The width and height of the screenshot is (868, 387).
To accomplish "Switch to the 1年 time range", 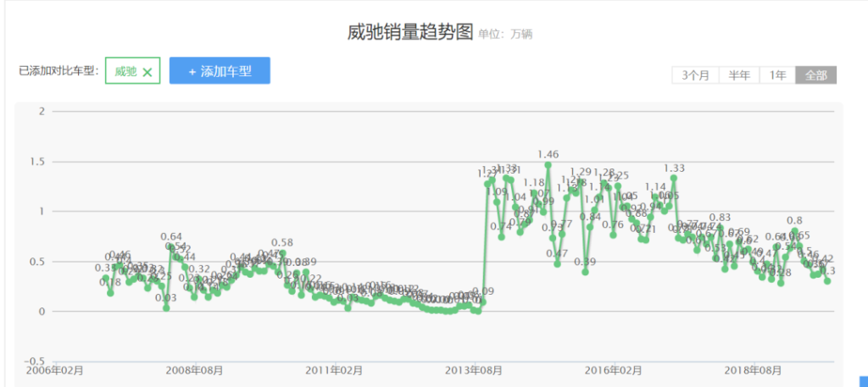I will point(777,75).
